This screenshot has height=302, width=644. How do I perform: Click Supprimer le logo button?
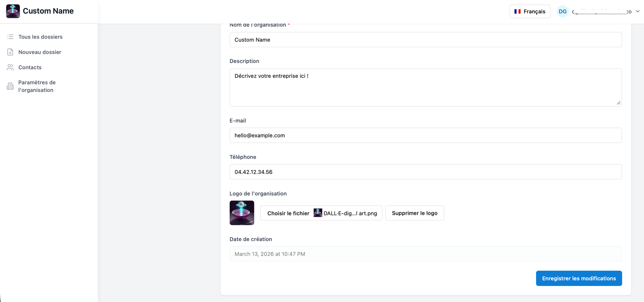point(414,213)
